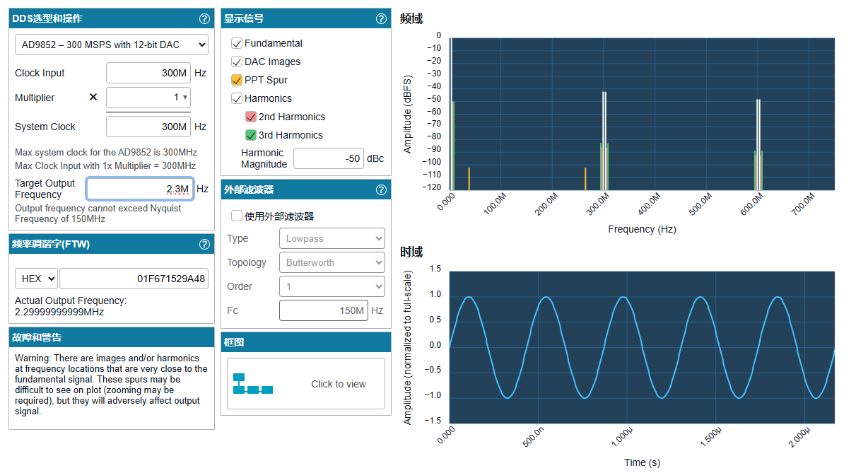Click the FTW hex value field
Viewport: 868px width, 473px height.
coord(134,279)
